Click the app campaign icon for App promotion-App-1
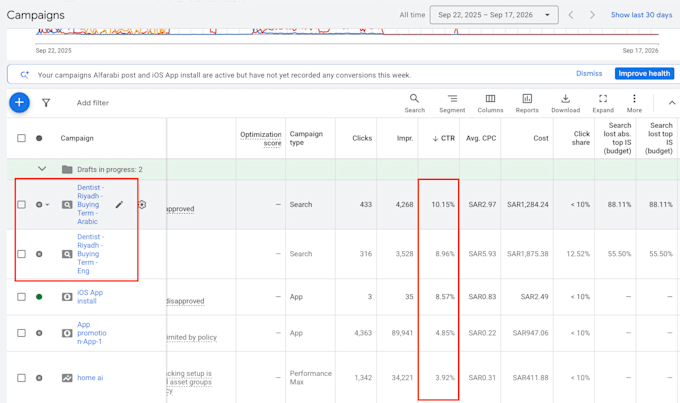Screen dimensions: 680x403 click(x=67, y=333)
